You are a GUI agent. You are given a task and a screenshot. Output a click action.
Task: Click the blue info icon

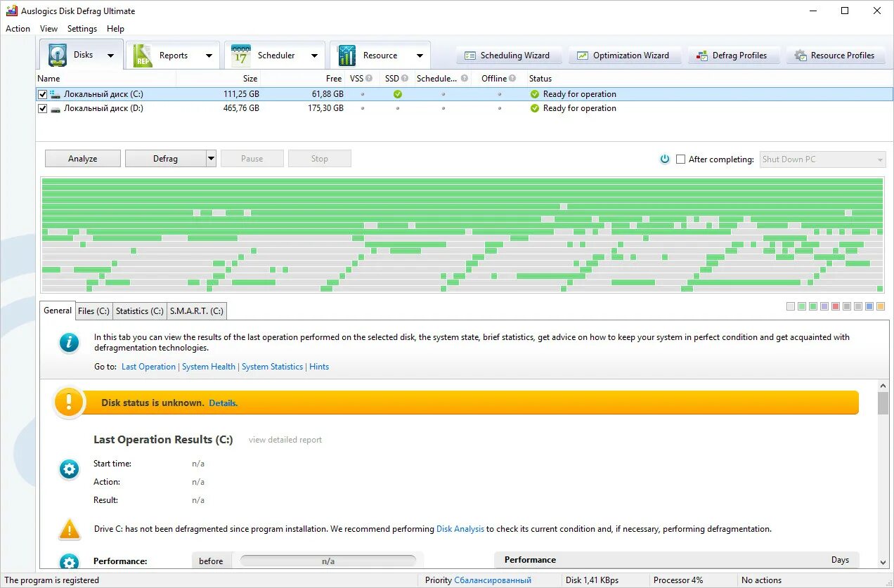[x=69, y=342]
